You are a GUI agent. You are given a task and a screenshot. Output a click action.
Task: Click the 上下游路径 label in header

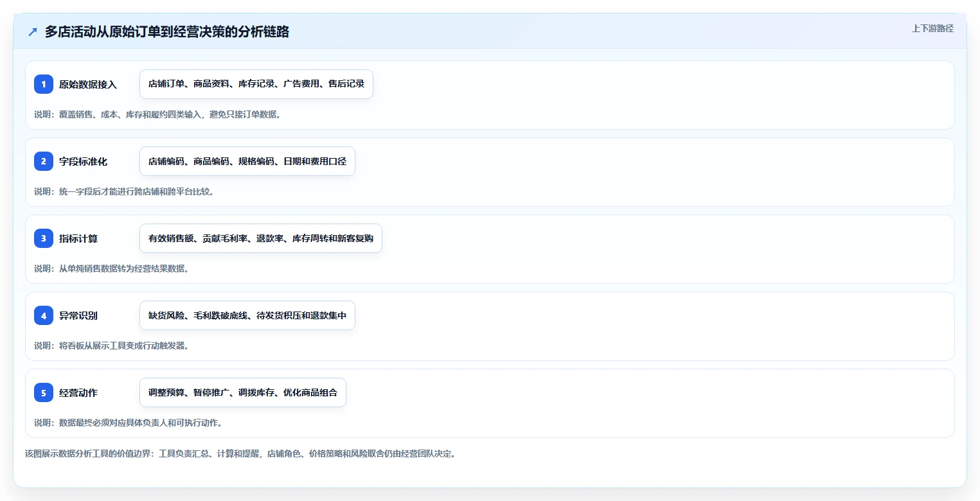pos(932,28)
